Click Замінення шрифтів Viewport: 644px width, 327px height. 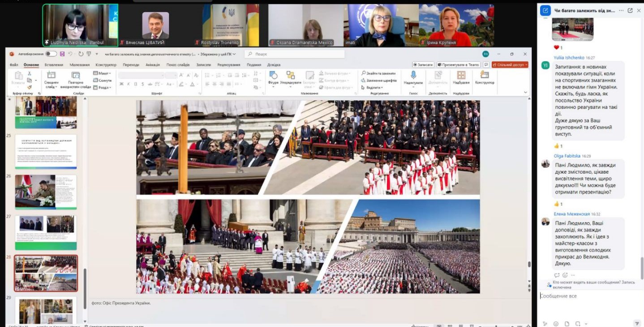[379, 81]
